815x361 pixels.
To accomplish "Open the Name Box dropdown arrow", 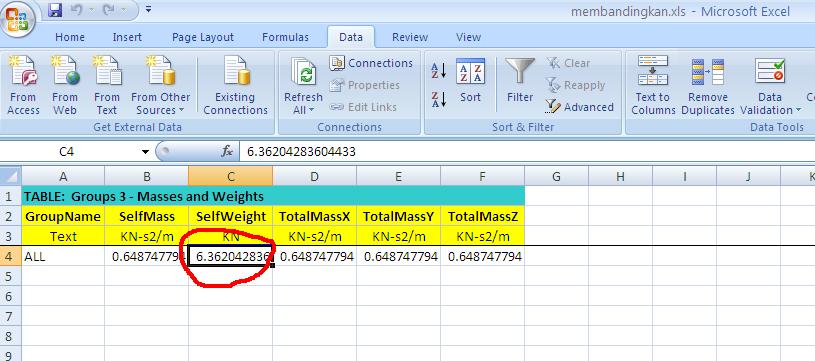I will (x=146, y=152).
